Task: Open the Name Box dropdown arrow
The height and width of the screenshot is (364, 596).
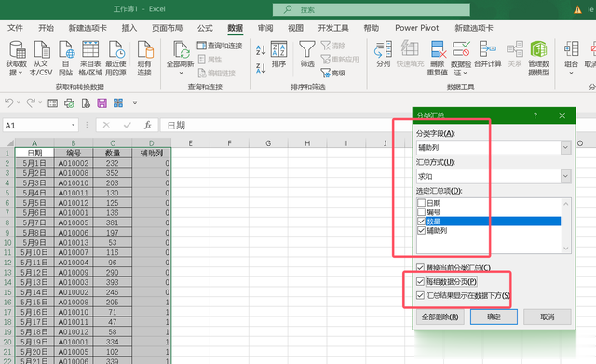Action: click(73, 125)
